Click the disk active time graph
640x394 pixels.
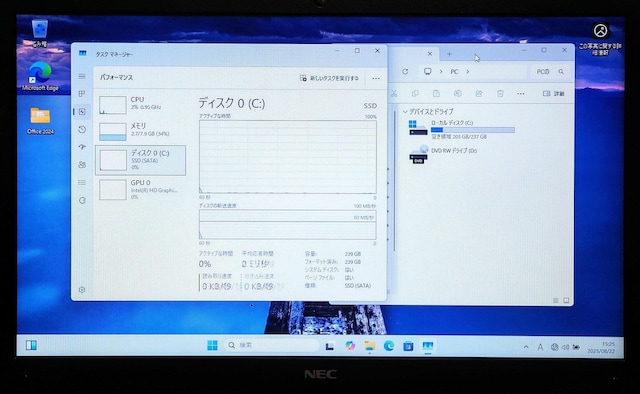[x=287, y=157]
